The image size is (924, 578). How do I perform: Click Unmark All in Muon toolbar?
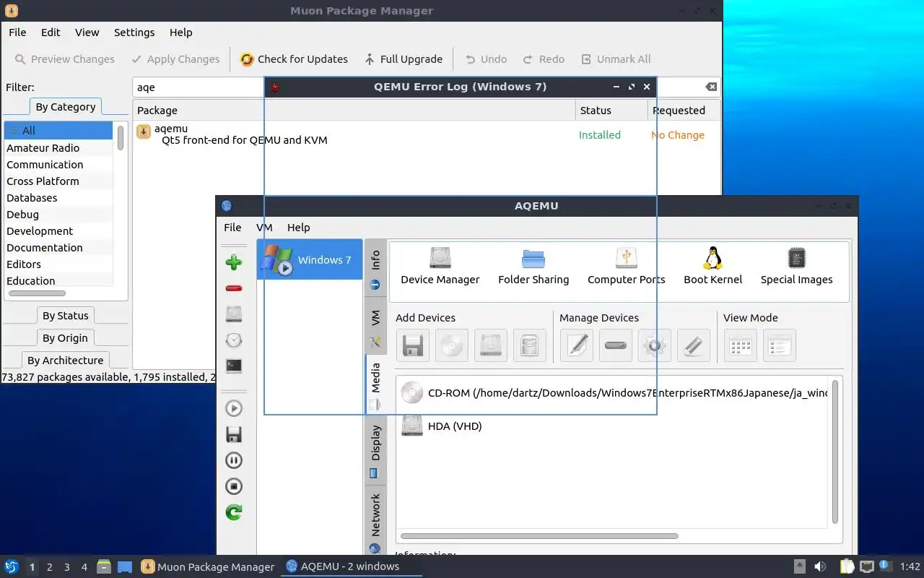[615, 59]
